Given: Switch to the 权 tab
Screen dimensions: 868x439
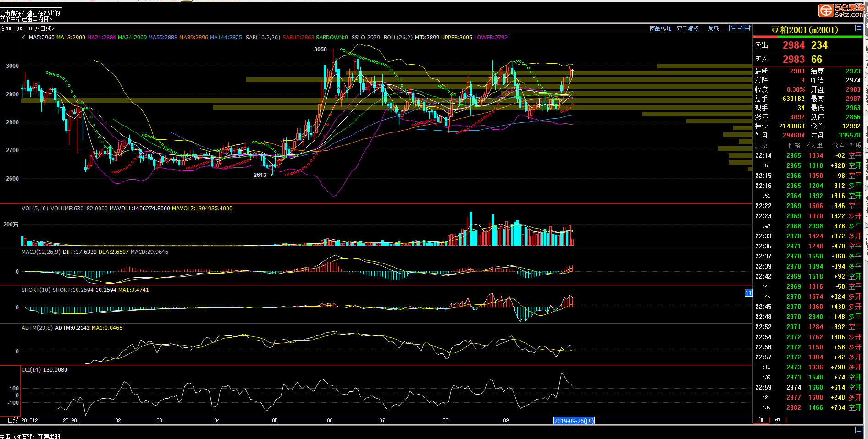Looking at the screenshot, I should point(777,420).
